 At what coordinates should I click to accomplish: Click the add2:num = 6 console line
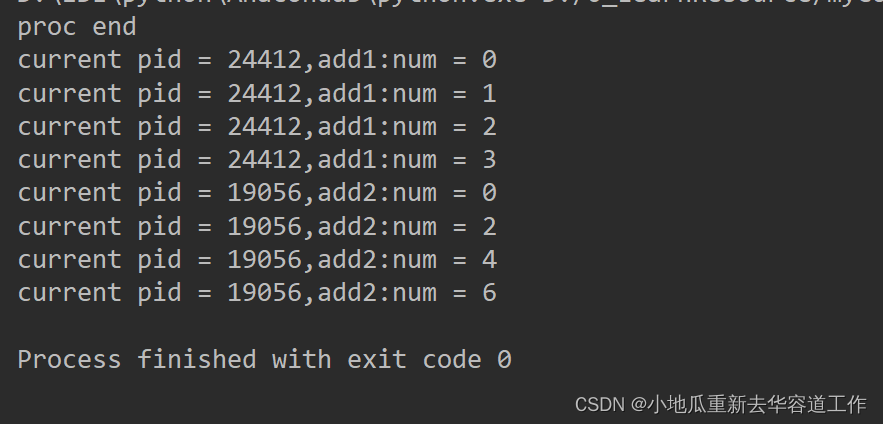(x=257, y=292)
